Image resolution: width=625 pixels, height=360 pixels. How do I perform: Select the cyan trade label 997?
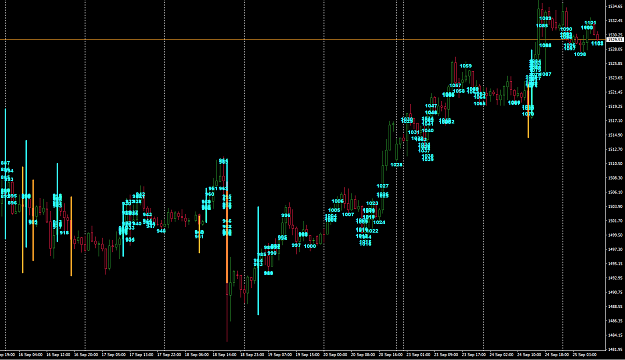pyautogui.click(x=296, y=246)
